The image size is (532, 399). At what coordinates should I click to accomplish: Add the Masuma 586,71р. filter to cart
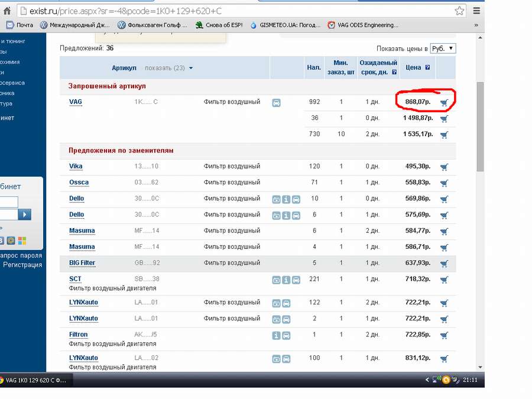click(444, 247)
